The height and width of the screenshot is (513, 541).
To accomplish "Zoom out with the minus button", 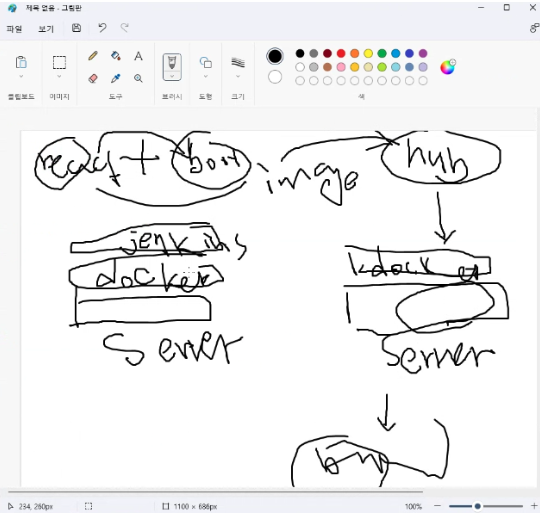I will pos(437,506).
